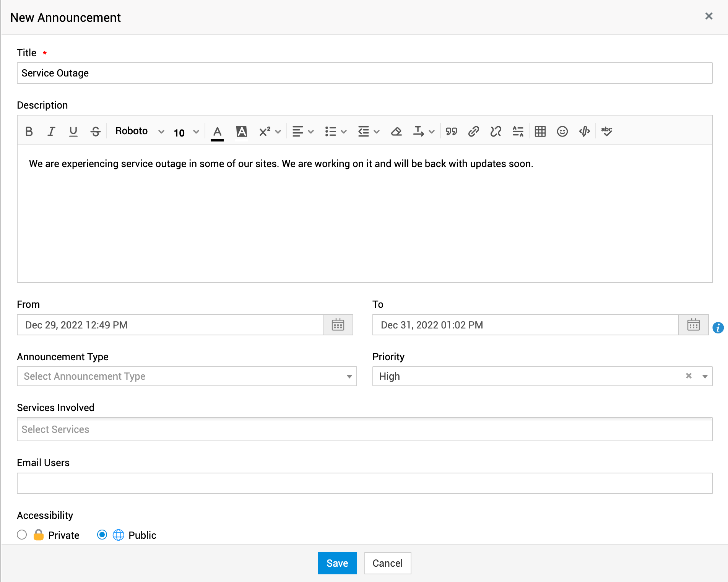Pick a font color with text color tool

217,132
